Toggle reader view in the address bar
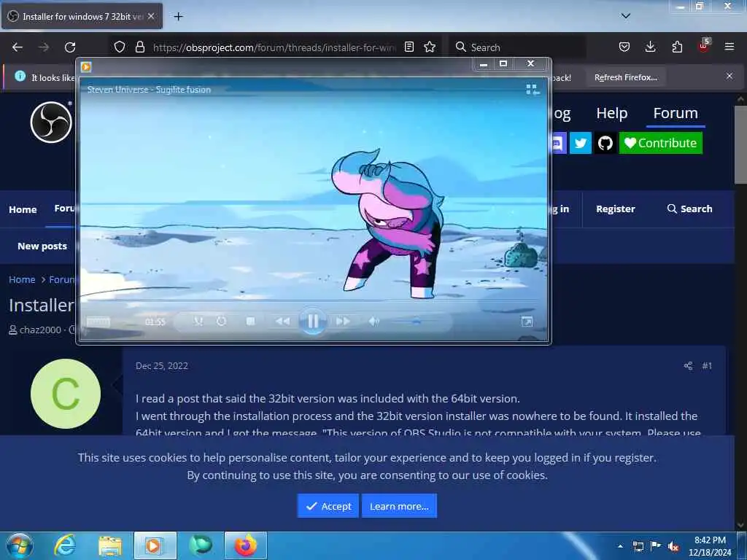The width and height of the screenshot is (747, 560). pyautogui.click(x=409, y=47)
